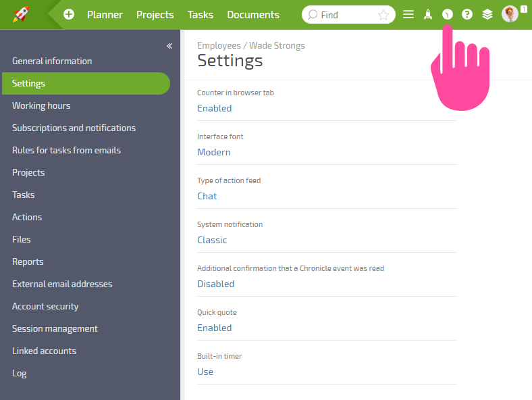Click Employees breadcrumb link
Viewport: 532px width, 400px height.
(x=219, y=45)
